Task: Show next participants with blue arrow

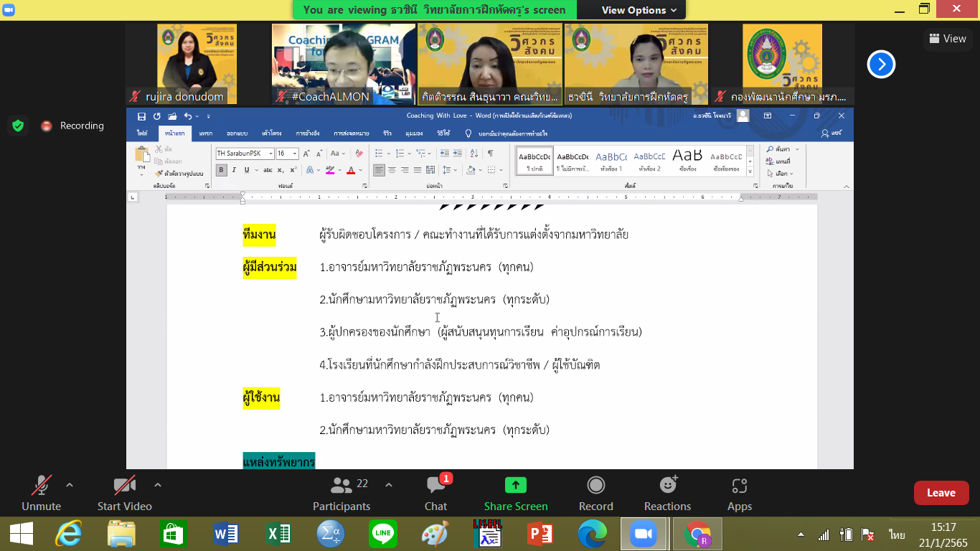Action: point(881,65)
